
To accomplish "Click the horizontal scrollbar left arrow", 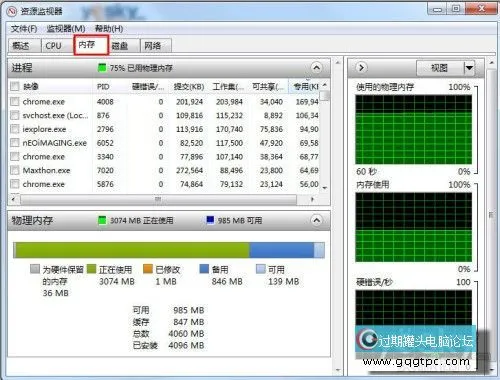I will click(x=14, y=199).
